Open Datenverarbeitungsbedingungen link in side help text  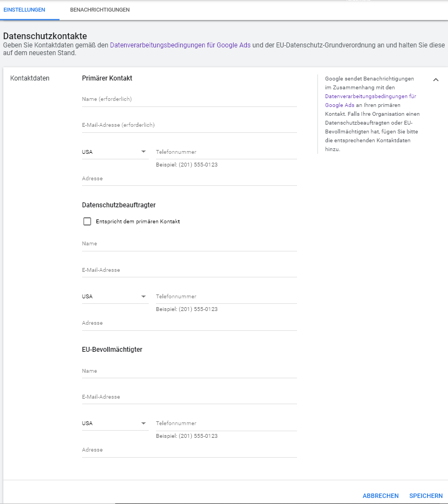tap(370, 100)
